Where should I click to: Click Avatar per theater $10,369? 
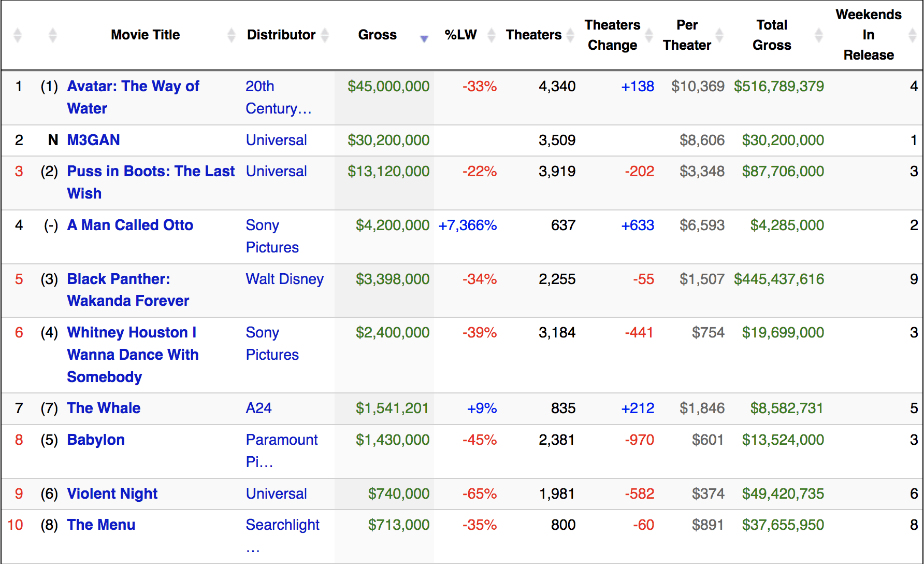pos(698,86)
